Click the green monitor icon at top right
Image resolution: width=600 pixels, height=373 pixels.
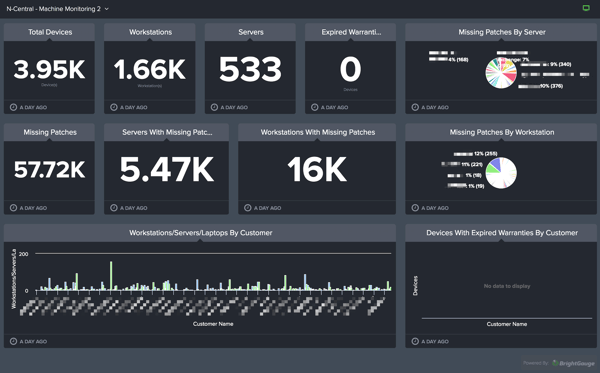point(586,8)
